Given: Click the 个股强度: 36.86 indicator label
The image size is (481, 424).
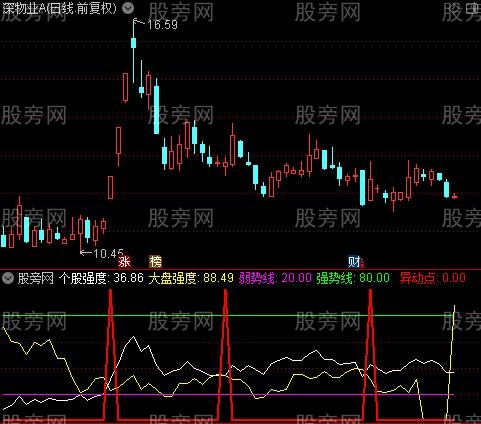Looking at the screenshot, I should (x=101, y=278).
